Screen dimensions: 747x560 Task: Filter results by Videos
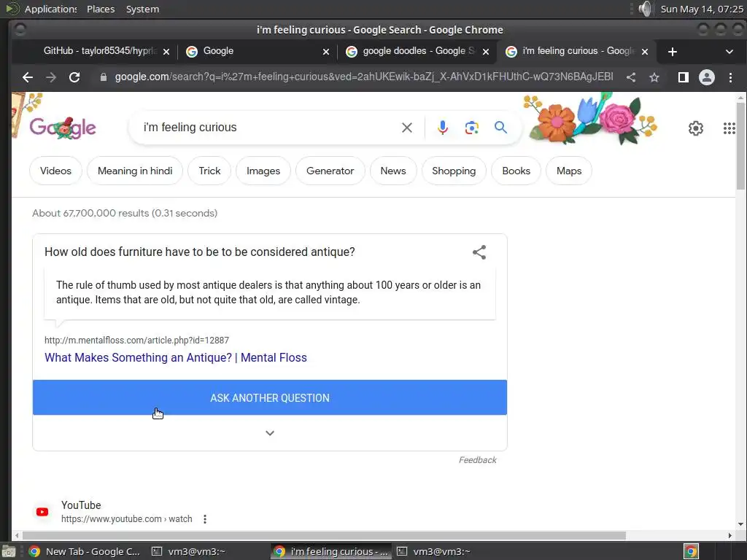coord(55,171)
